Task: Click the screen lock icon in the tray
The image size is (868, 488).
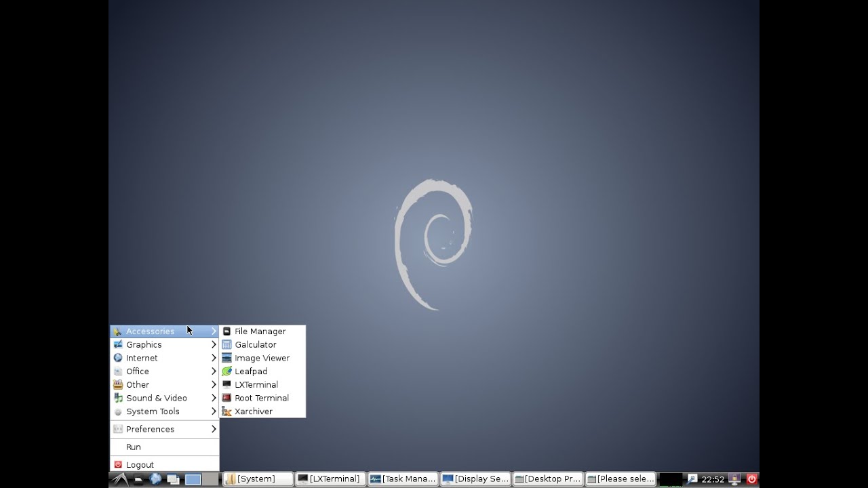Action: [x=734, y=479]
